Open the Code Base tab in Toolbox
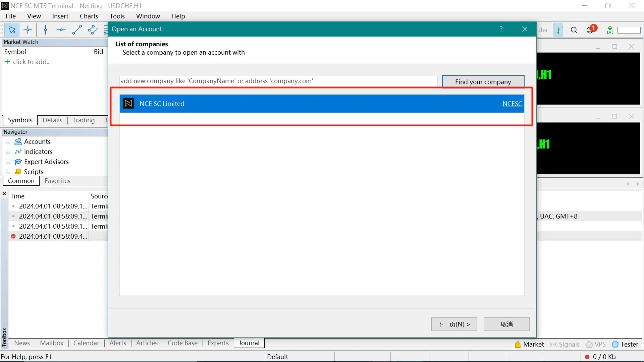Image resolution: width=644 pixels, height=362 pixels. coord(182,343)
